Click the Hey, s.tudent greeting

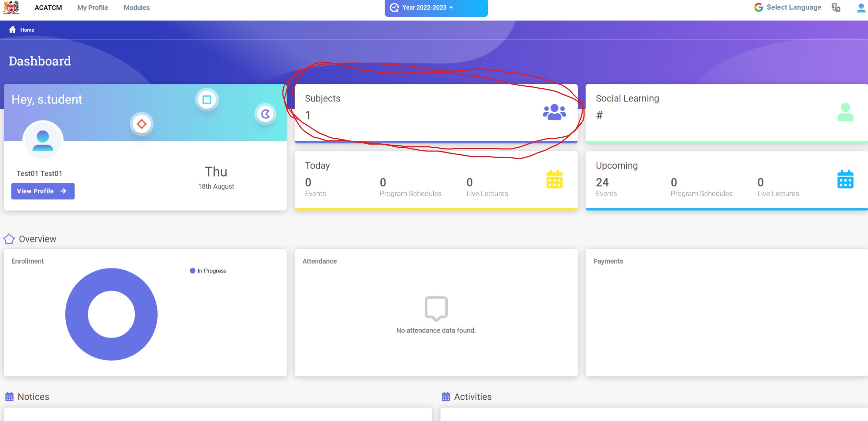(x=47, y=100)
